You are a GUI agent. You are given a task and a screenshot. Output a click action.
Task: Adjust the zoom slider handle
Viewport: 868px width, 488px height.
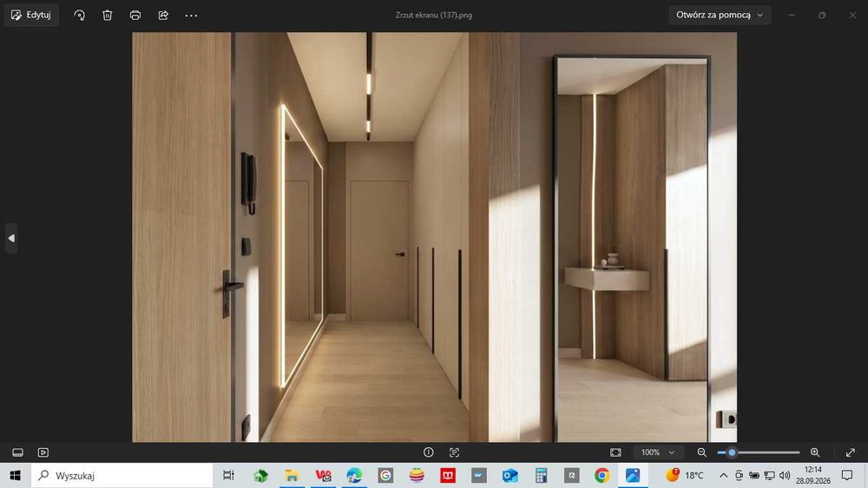click(x=732, y=452)
